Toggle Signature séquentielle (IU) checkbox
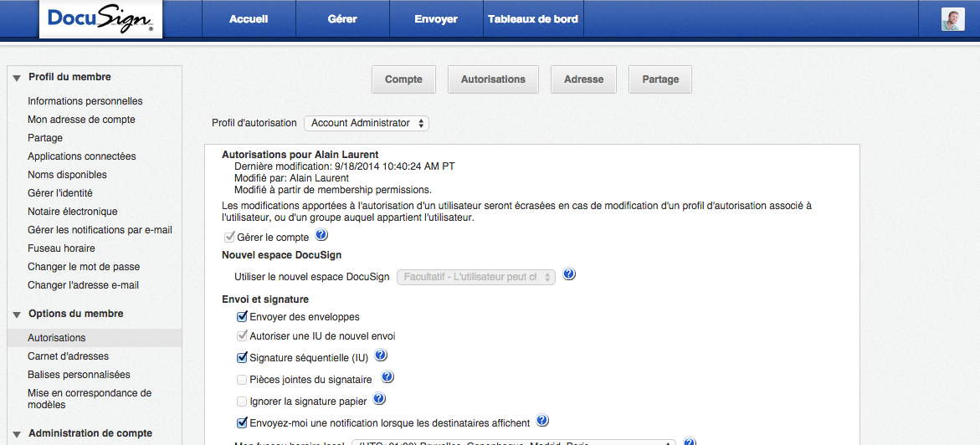The height and width of the screenshot is (445, 980). point(243,358)
